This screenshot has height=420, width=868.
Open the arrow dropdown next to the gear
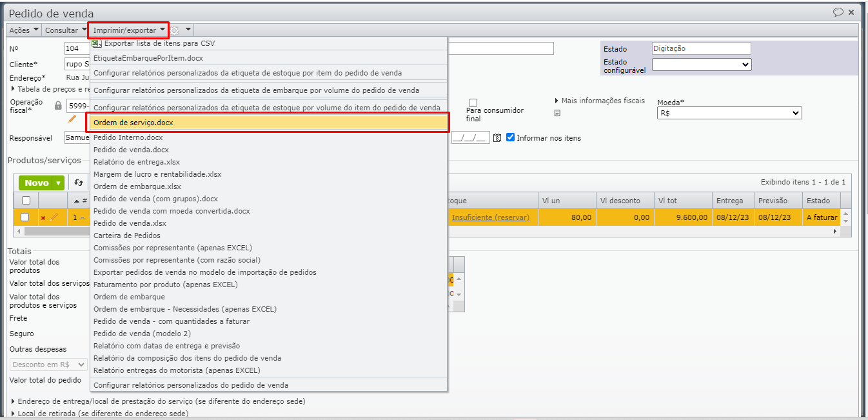[188, 30]
